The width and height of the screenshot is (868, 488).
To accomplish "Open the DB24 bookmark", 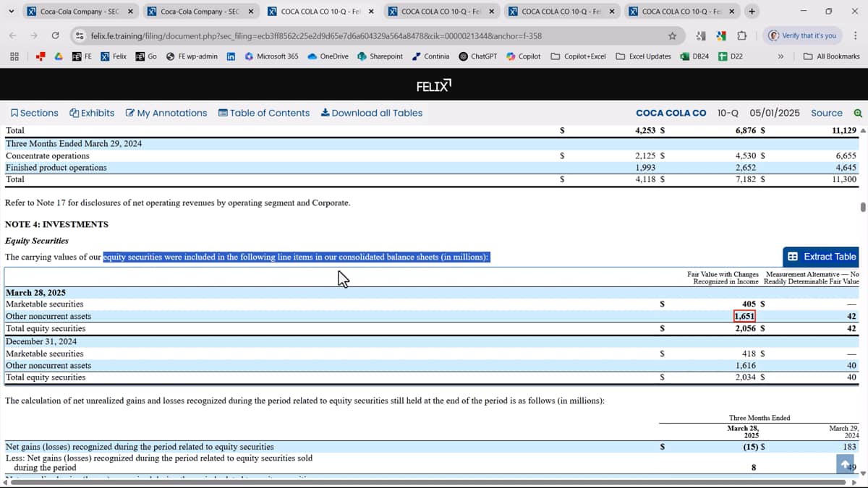I will [695, 56].
